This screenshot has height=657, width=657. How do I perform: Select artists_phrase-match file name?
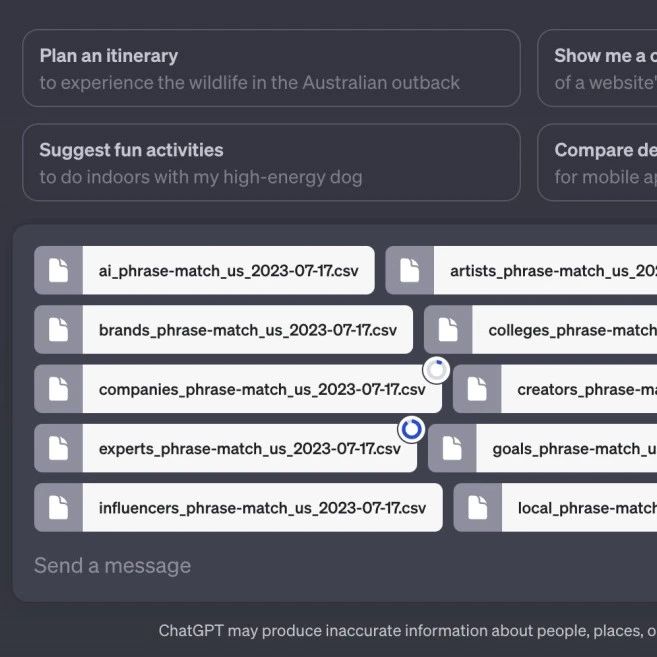(x=554, y=271)
